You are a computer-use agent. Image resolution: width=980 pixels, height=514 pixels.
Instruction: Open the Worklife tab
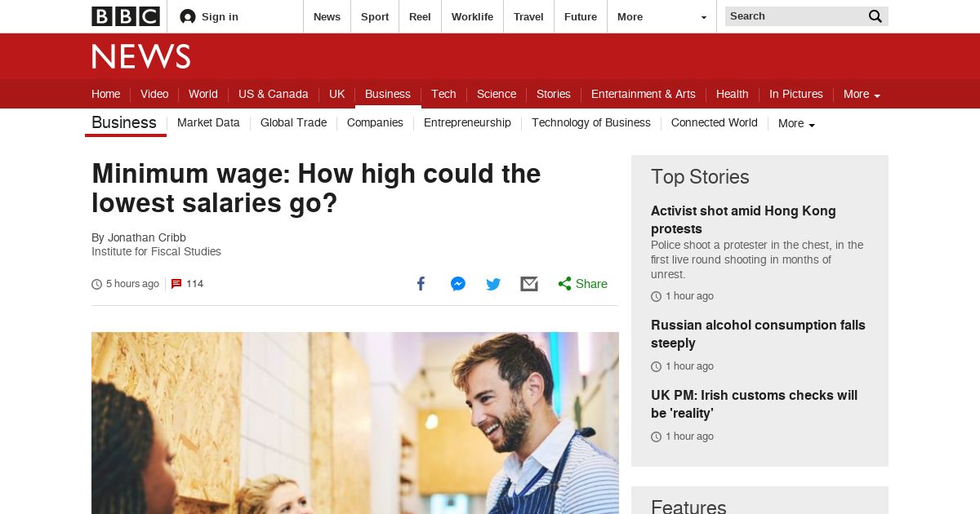click(x=472, y=16)
